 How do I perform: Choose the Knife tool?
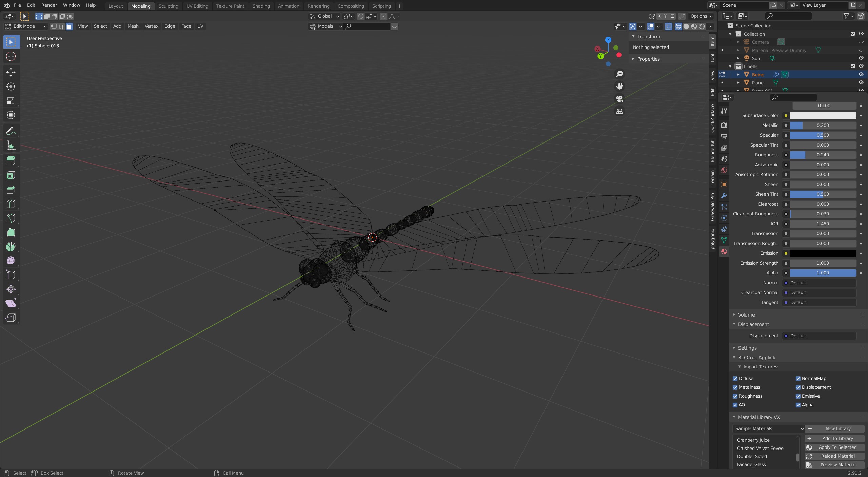pos(11,218)
